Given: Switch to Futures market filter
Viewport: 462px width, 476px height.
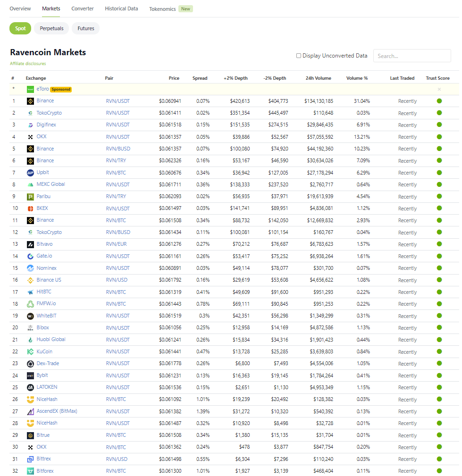Looking at the screenshot, I should (86, 28).
